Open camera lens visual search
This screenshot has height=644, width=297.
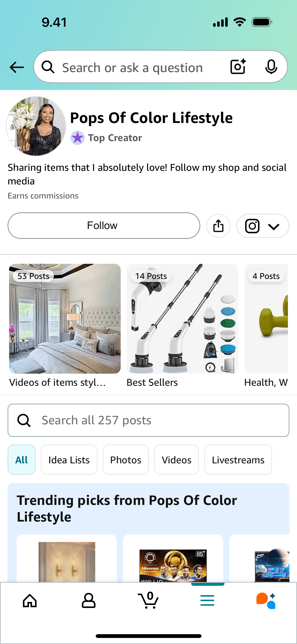pyautogui.click(x=238, y=67)
